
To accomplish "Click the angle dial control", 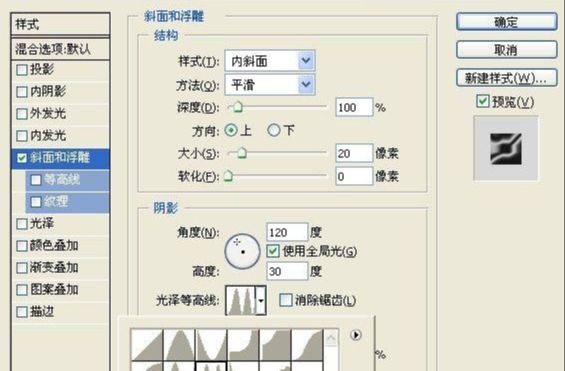I will [243, 251].
